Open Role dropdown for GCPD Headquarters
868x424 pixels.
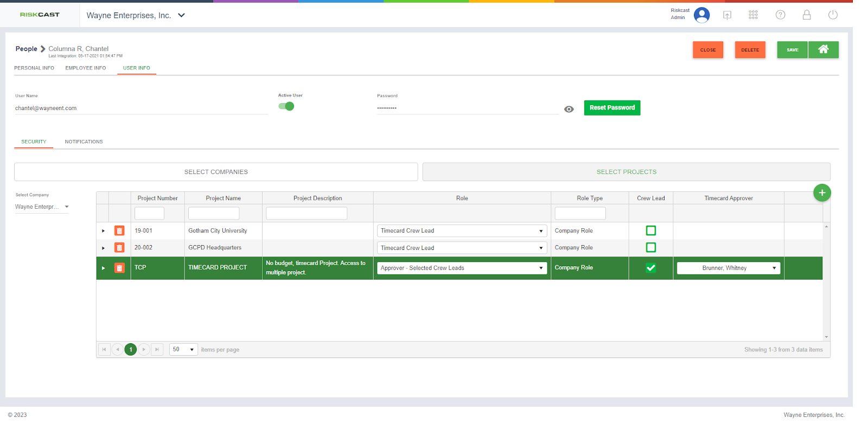pos(462,248)
